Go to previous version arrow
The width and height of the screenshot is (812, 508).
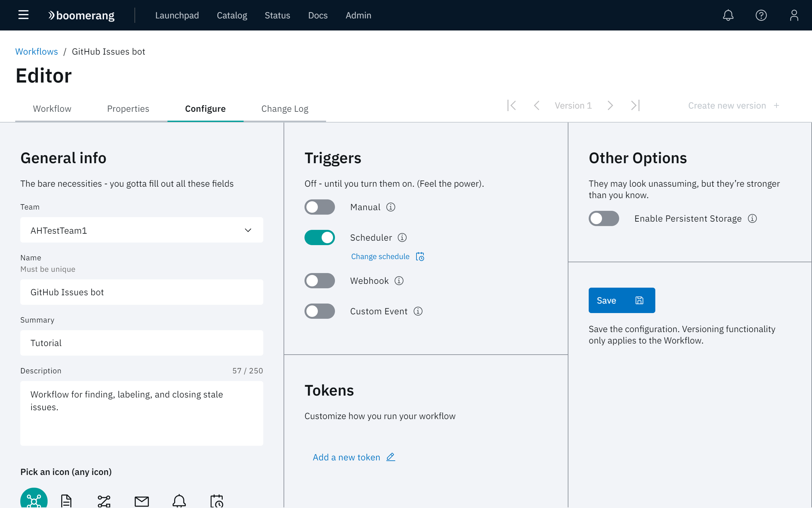click(537, 105)
